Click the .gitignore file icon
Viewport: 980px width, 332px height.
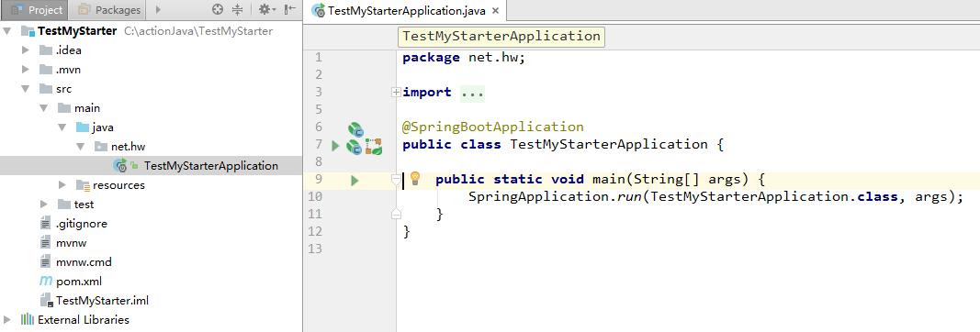tap(46, 224)
